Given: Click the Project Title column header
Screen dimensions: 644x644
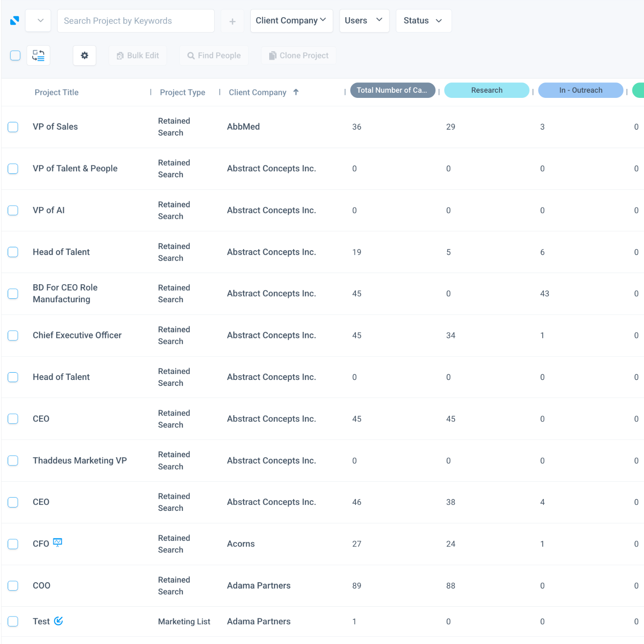Looking at the screenshot, I should [x=56, y=92].
